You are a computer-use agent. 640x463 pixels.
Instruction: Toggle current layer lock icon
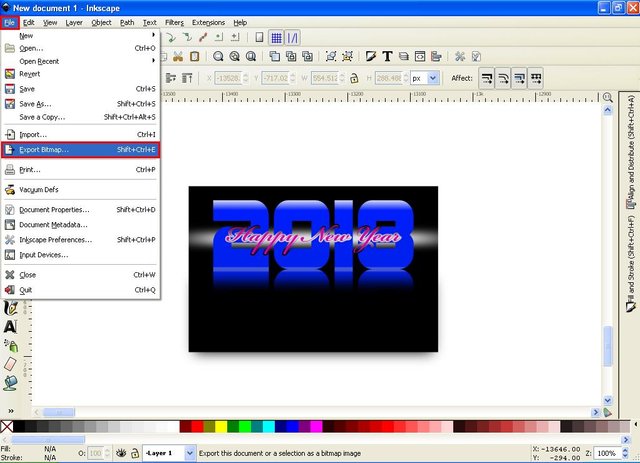tap(135, 453)
